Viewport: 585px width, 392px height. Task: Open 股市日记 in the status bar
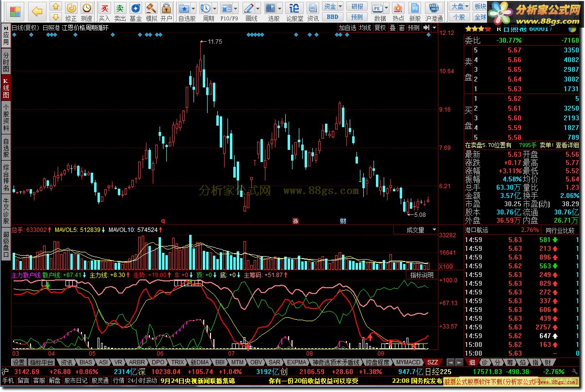click(76, 381)
